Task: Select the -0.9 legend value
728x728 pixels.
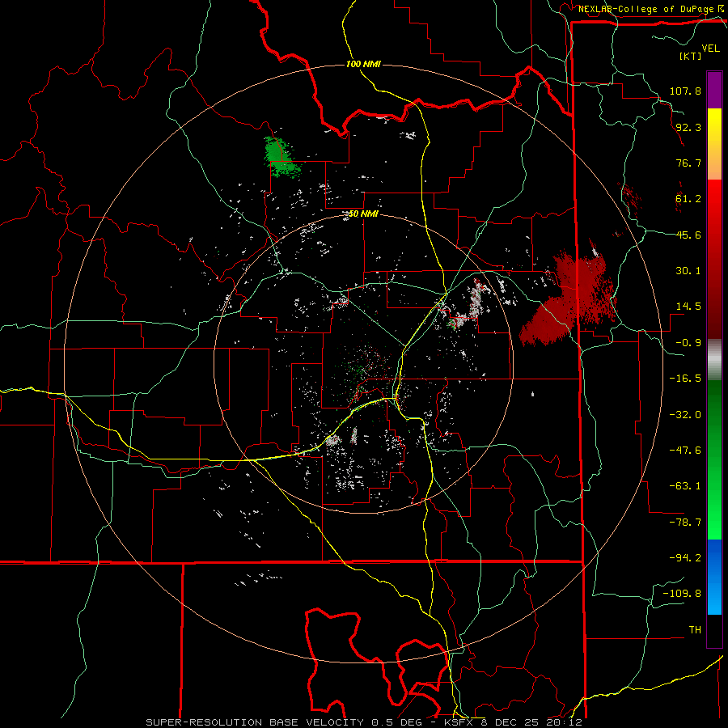Action: tap(688, 343)
